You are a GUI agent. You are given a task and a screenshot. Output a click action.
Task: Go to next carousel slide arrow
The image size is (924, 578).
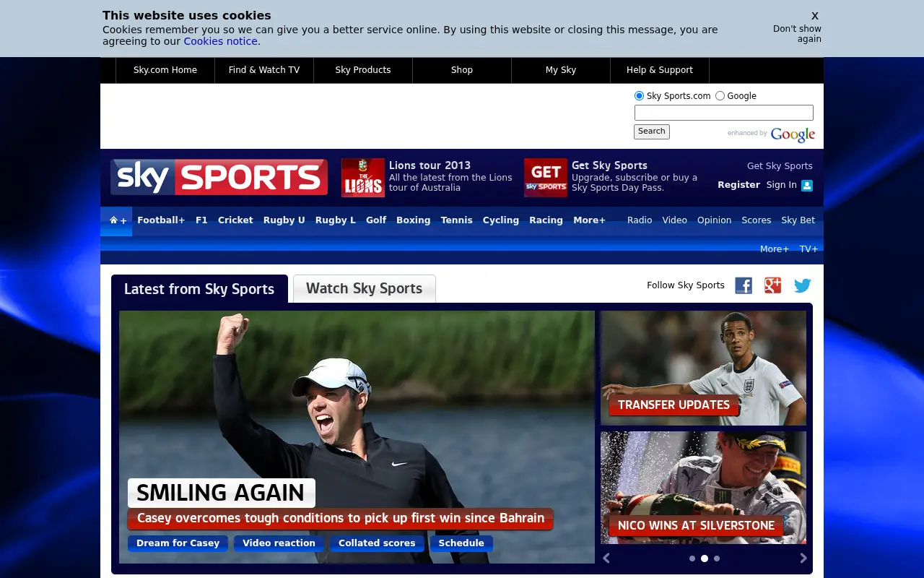pos(803,558)
